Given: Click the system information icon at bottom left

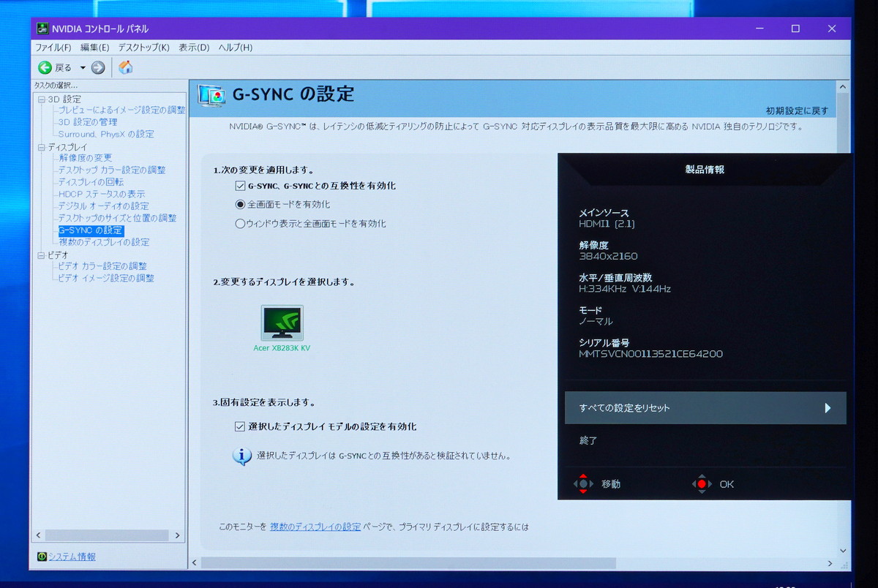Looking at the screenshot, I should [42, 557].
